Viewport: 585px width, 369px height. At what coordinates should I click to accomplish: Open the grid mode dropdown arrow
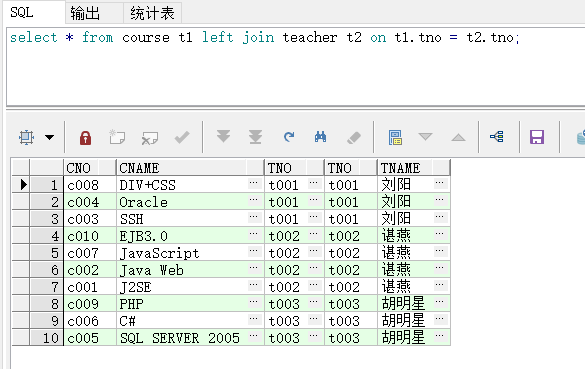tap(50, 137)
